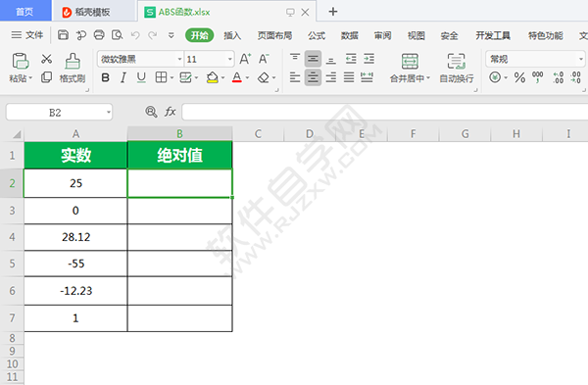Switch to 插入 ribbon tab
Image resolution: width=588 pixels, height=385 pixels.
tap(232, 35)
